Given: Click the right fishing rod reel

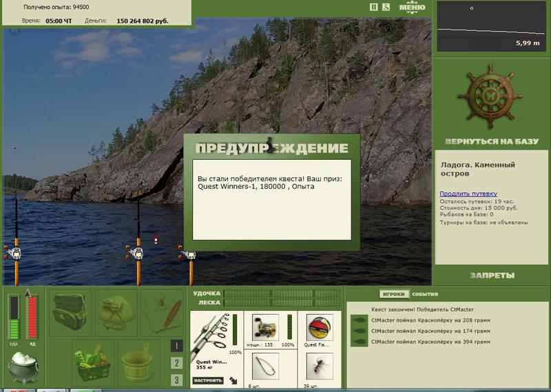Looking at the screenshot, I should pos(189,254).
